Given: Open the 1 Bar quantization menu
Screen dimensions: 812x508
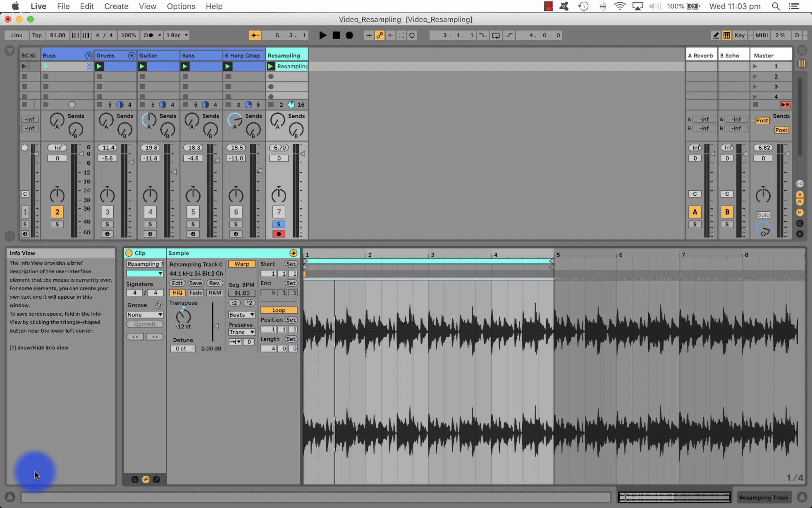Looking at the screenshot, I should (x=177, y=35).
